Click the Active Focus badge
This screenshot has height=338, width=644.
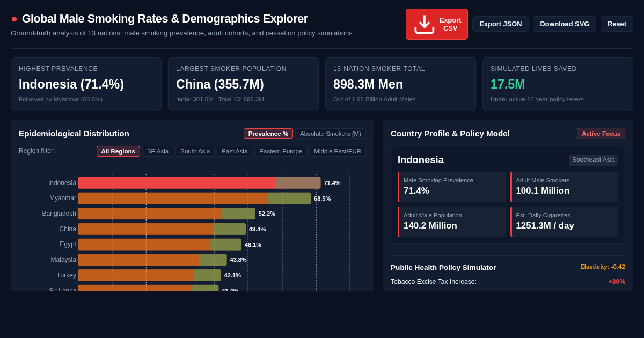click(x=601, y=134)
